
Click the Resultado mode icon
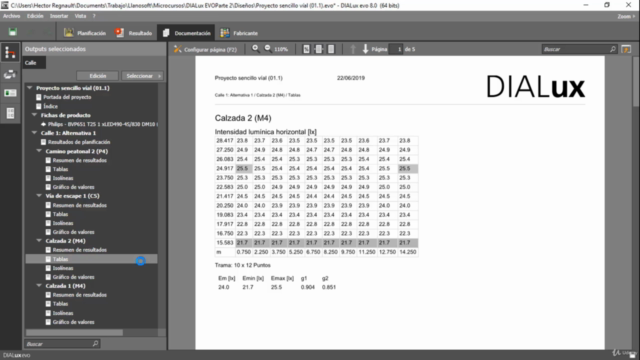[x=119, y=33]
